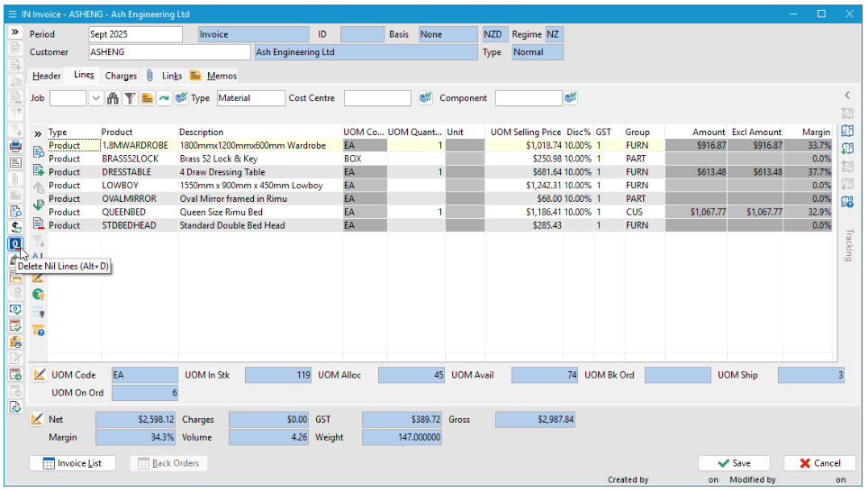This screenshot has width=868, height=492.
Task: Collapse the Tracking panel chevron
Action: tap(847, 96)
